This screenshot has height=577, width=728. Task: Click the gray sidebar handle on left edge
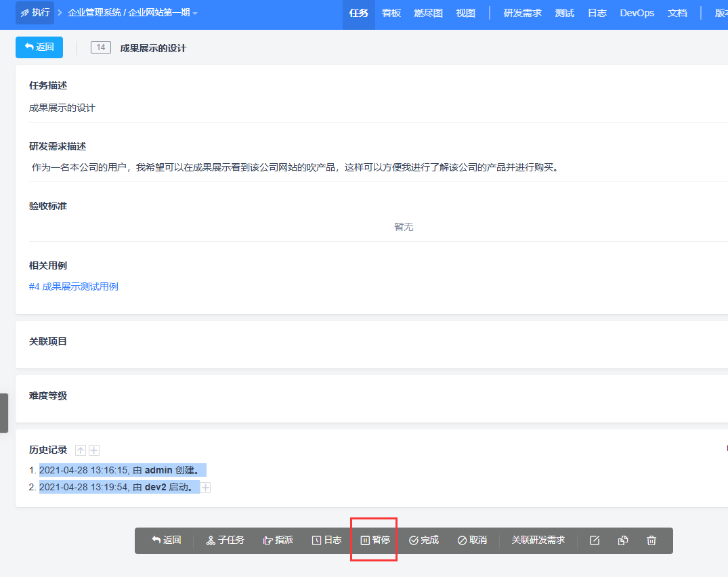coord(4,412)
